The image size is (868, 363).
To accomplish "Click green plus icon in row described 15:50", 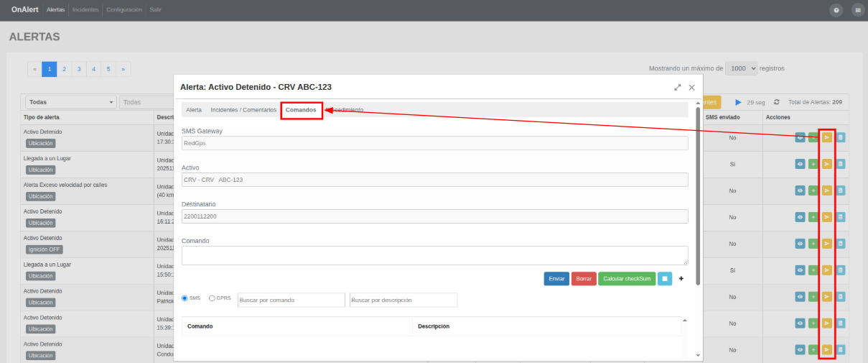I will tap(813, 270).
